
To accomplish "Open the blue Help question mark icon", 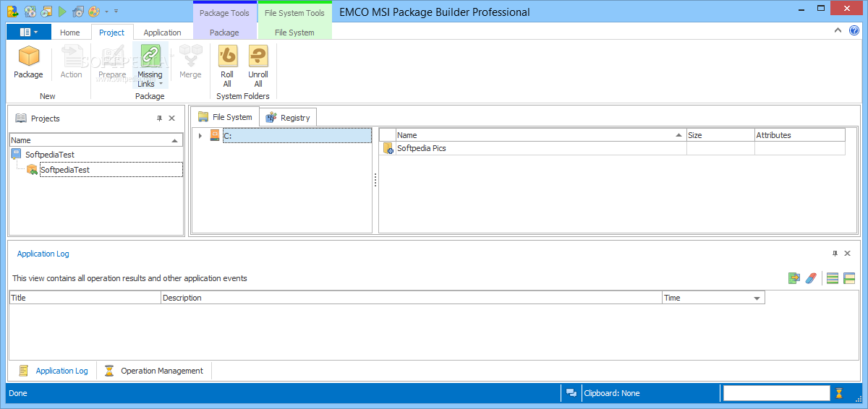I will click(x=854, y=30).
